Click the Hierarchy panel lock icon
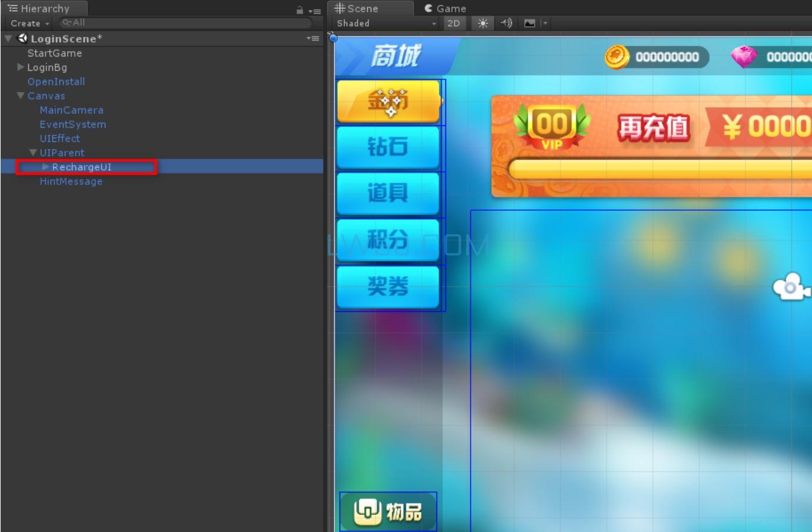The width and height of the screenshot is (812, 532). tap(299, 10)
